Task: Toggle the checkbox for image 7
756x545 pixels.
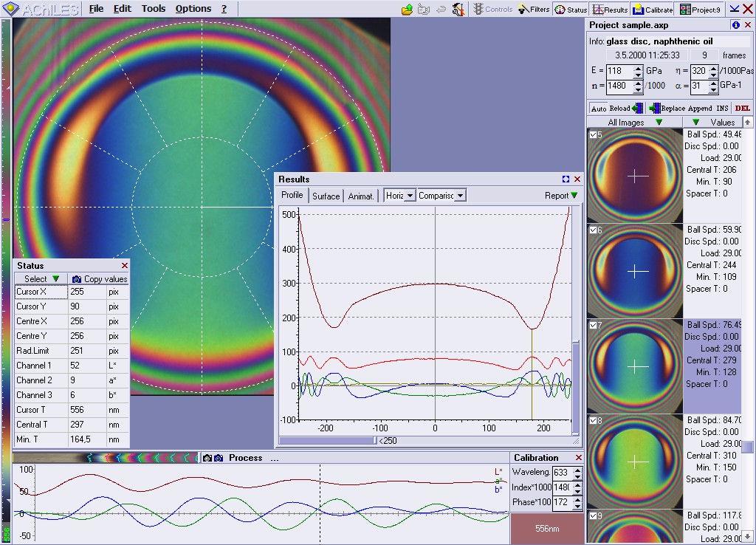Action: pos(593,325)
